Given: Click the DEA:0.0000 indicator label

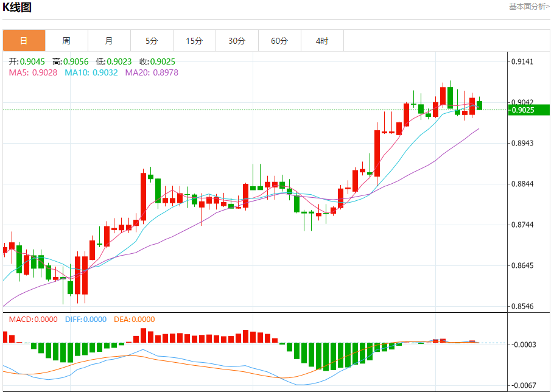Looking at the screenshot, I should pyautogui.click(x=135, y=319).
